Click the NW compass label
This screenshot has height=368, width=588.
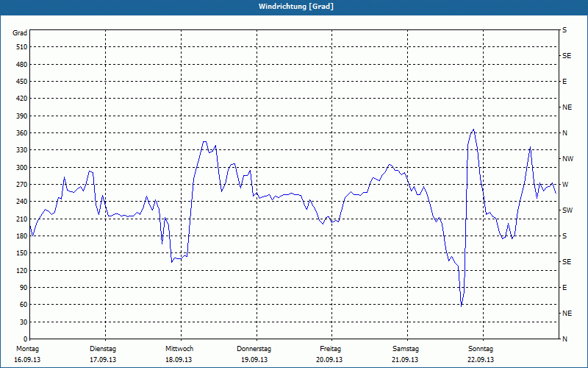pyautogui.click(x=567, y=159)
